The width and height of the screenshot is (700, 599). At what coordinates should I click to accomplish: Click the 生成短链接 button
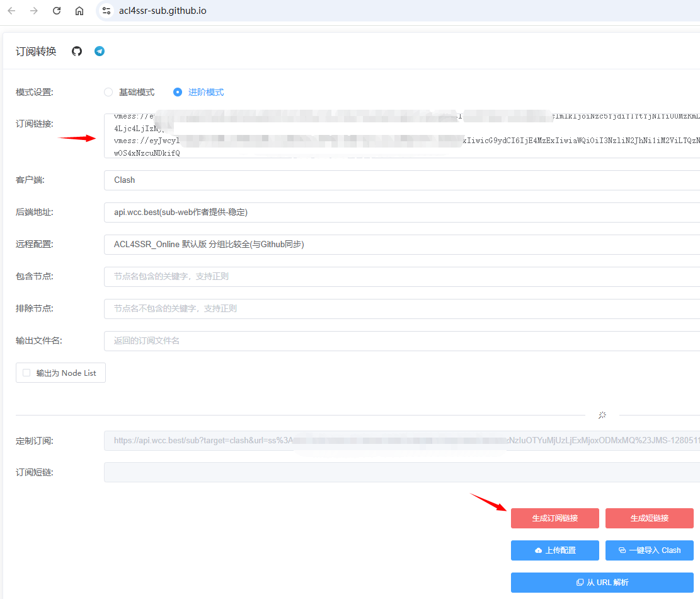click(649, 518)
